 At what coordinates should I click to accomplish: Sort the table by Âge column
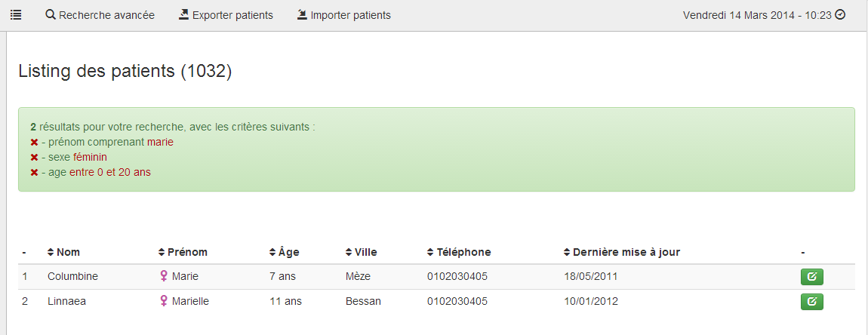coord(284,252)
